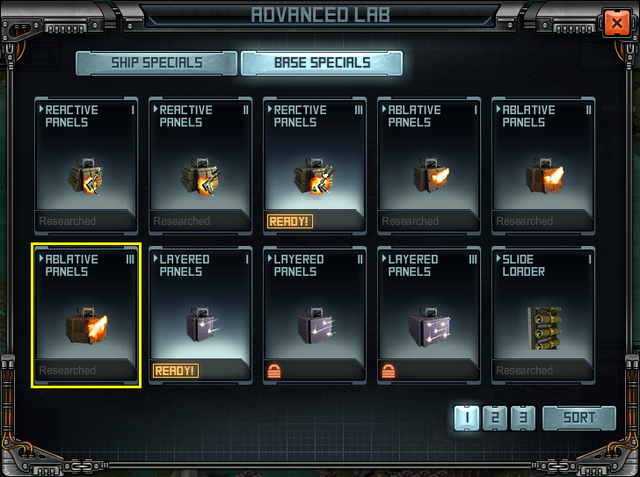Expand the Slide Loader title arrow
This screenshot has width=640, height=477.
point(498,258)
